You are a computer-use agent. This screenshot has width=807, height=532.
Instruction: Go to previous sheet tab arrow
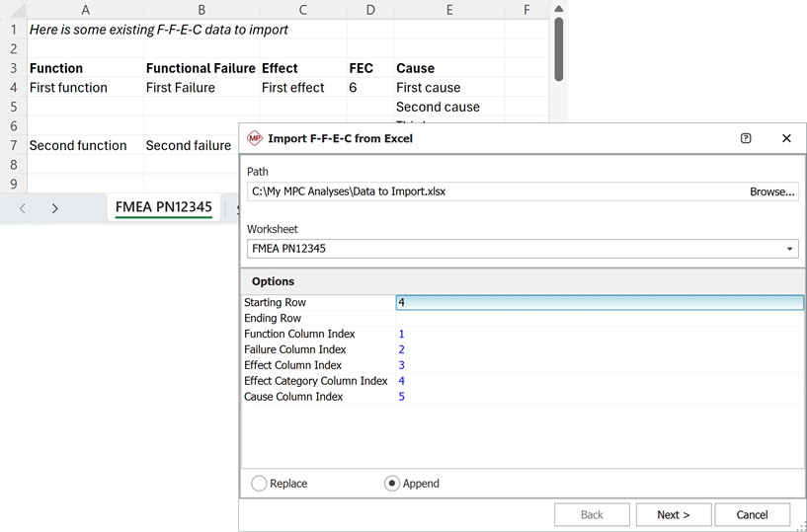pos(24,208)
